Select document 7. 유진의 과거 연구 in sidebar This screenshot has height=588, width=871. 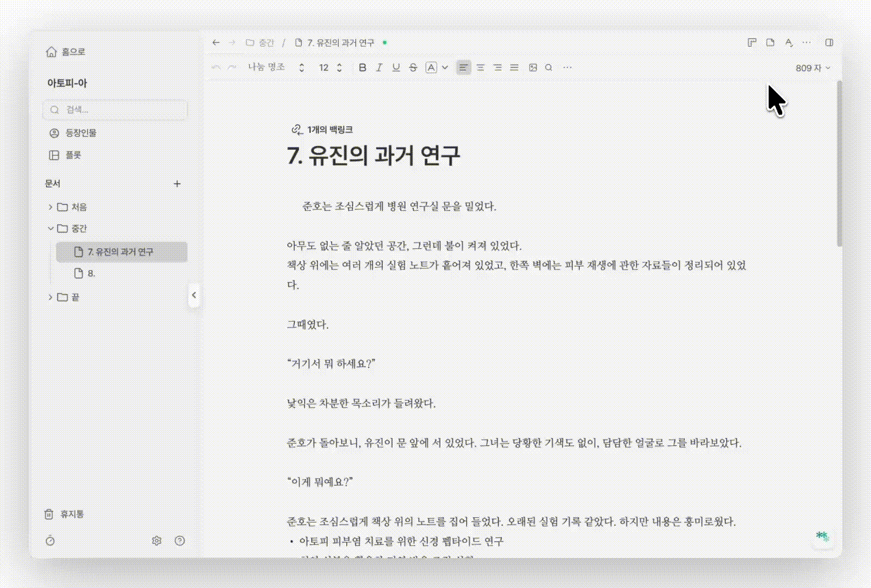122,252
